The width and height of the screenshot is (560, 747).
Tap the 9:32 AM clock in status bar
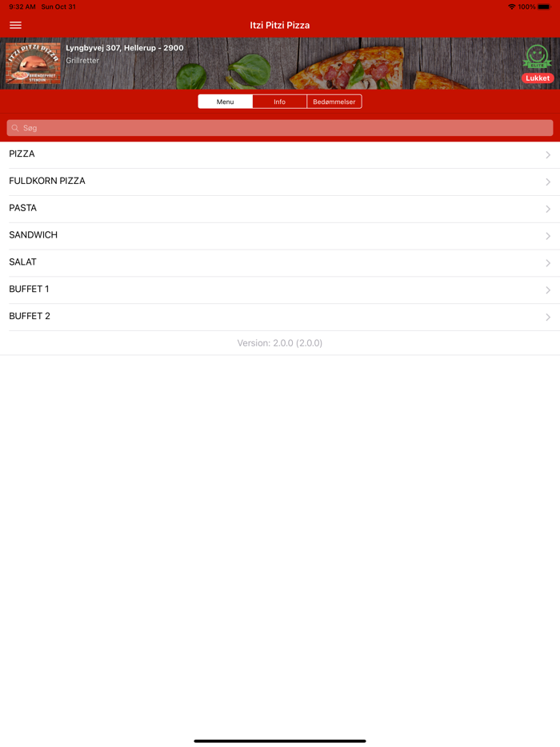coord(22,6)
